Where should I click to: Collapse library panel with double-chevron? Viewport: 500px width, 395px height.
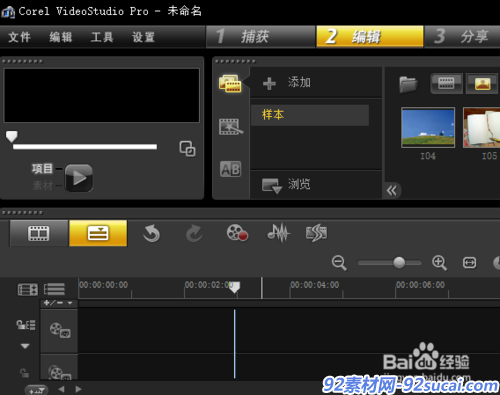click(392, 191)
